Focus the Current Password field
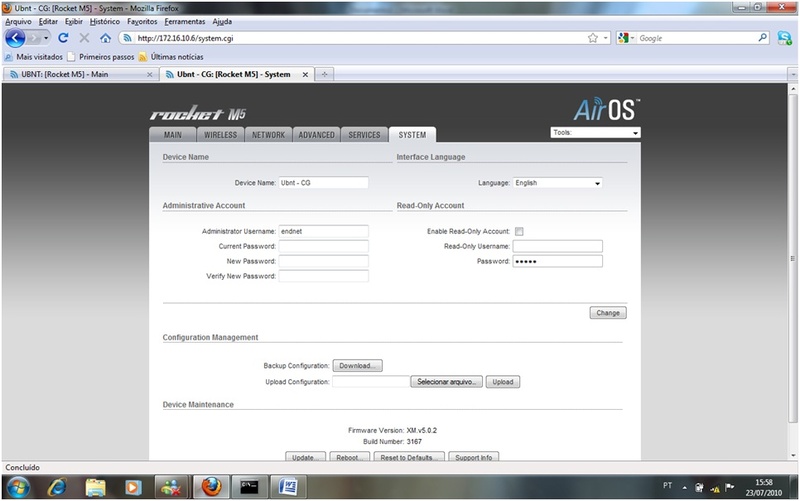The height and width of the screenshot is (501, 800). tap(323, 246)
